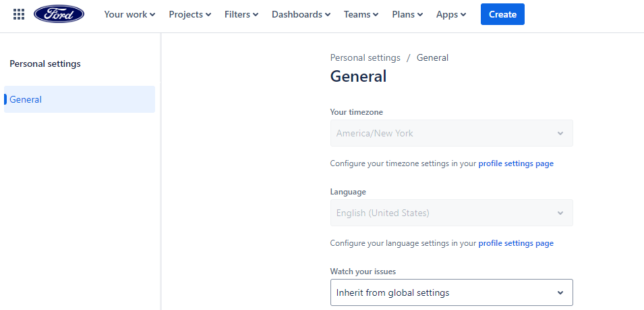The image size is (644, 310).
Task: Click the Personal settings sidebar heading
Action: (45, 64)
